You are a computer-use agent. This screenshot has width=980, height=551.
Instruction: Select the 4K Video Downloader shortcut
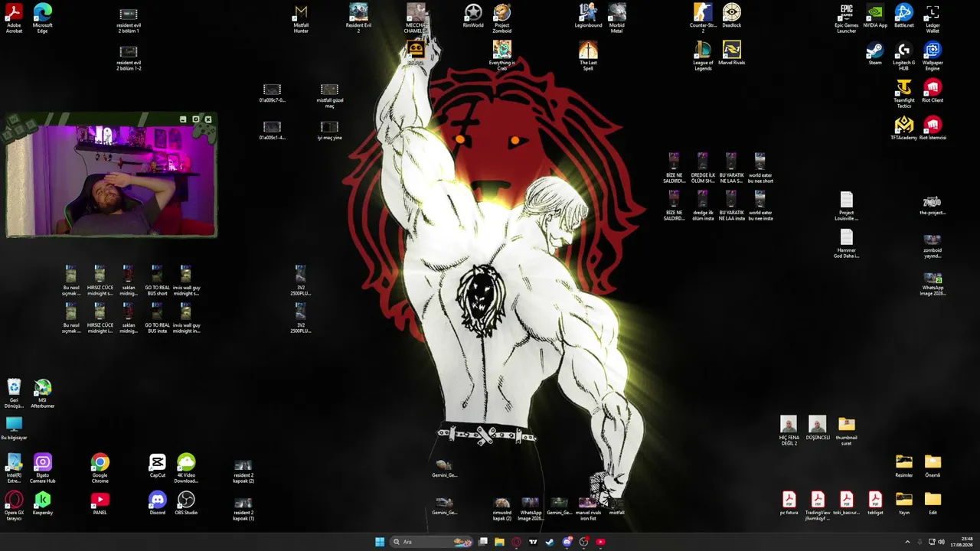[x=186, y=468]
